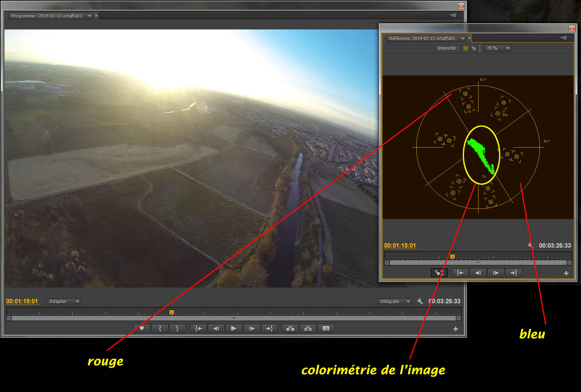Open Program monitor wrench settings
Viewport: 581px width, 392px height.
420,301
